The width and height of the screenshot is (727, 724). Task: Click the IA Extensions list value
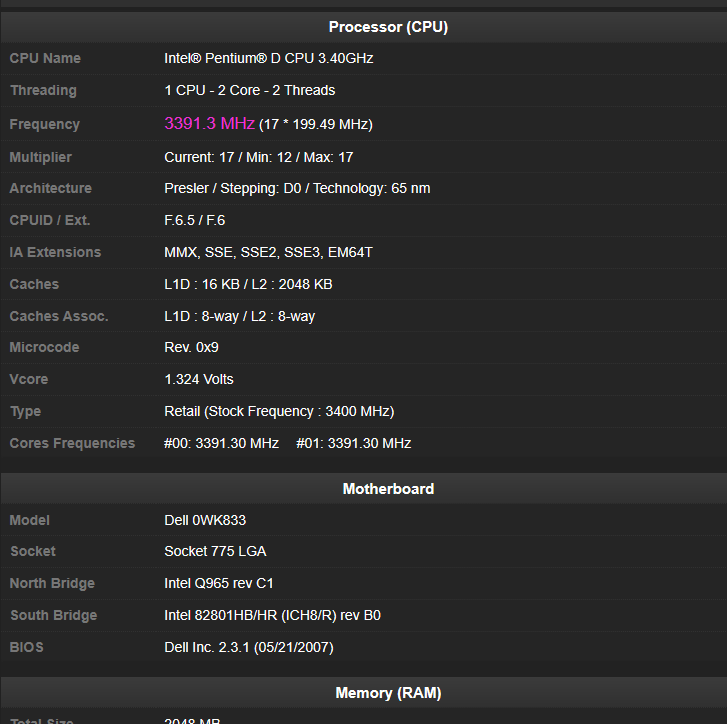[x=268, y=252]
